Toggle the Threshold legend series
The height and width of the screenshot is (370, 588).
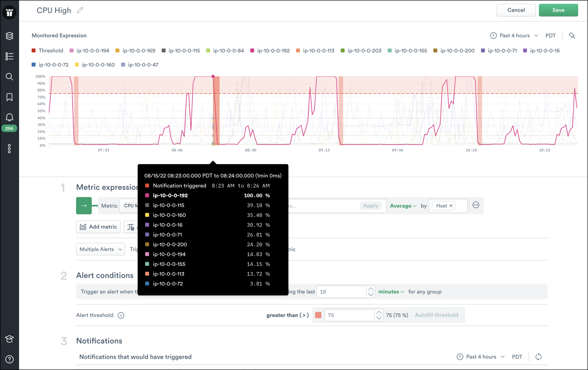[47, 51]
